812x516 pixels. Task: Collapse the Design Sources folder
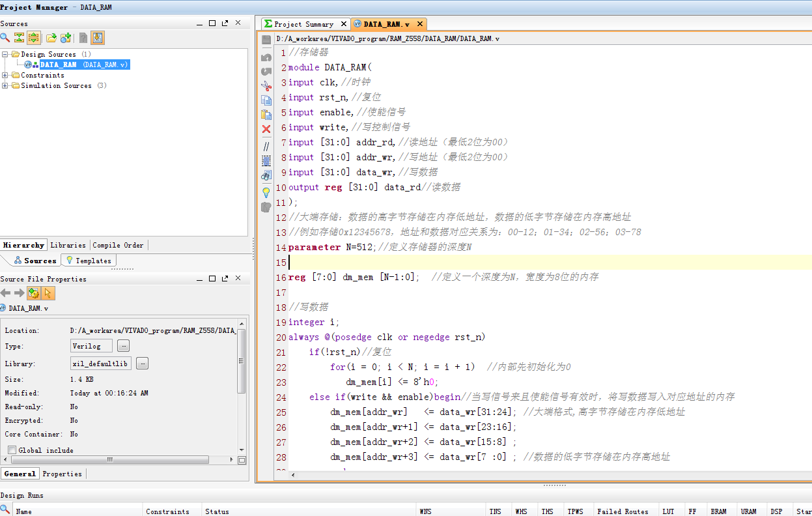point(5,54)
